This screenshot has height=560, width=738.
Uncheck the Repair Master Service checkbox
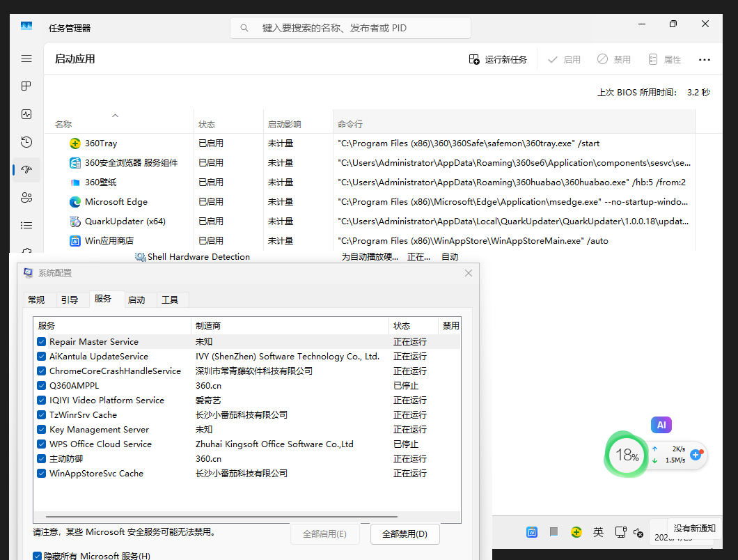click(x=42, y=342)
